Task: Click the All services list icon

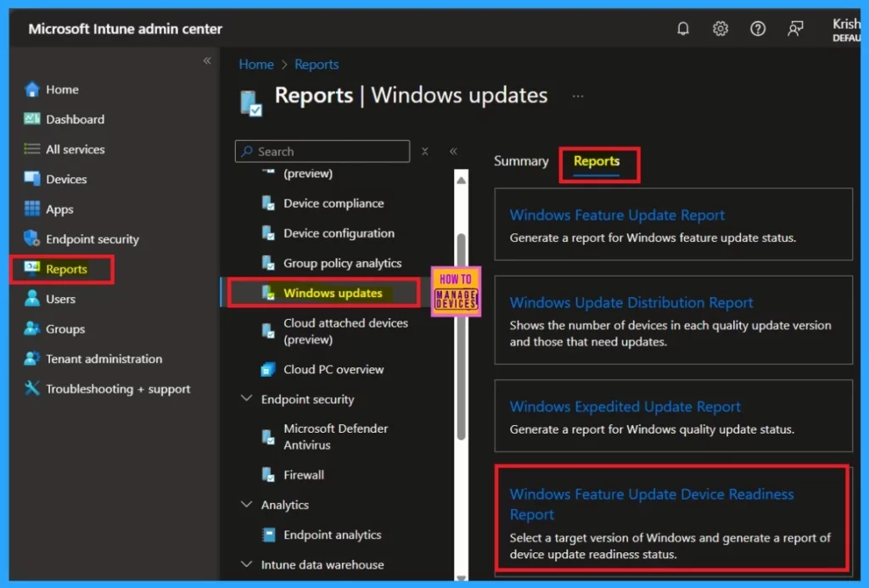Action: click(32, 149)
